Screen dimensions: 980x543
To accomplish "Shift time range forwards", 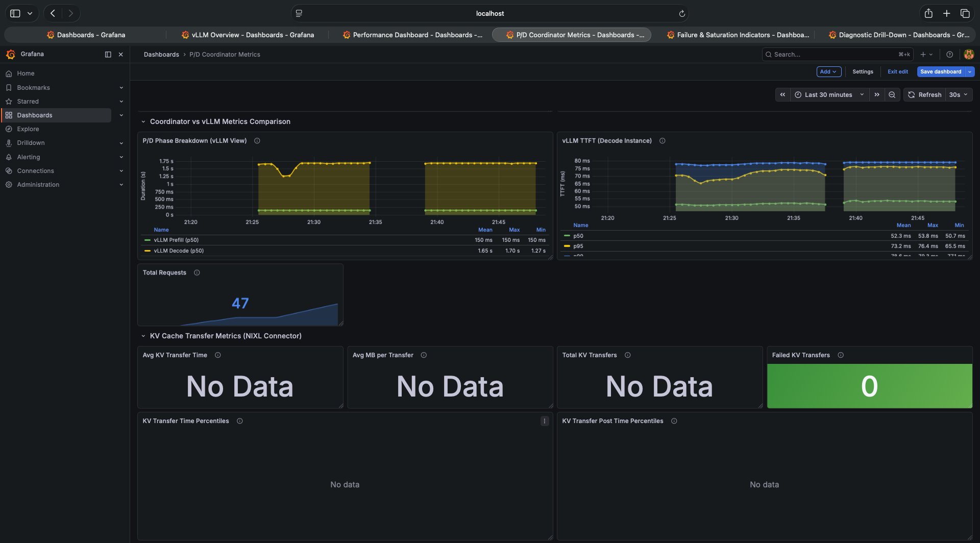I will (x=877, y=95).
